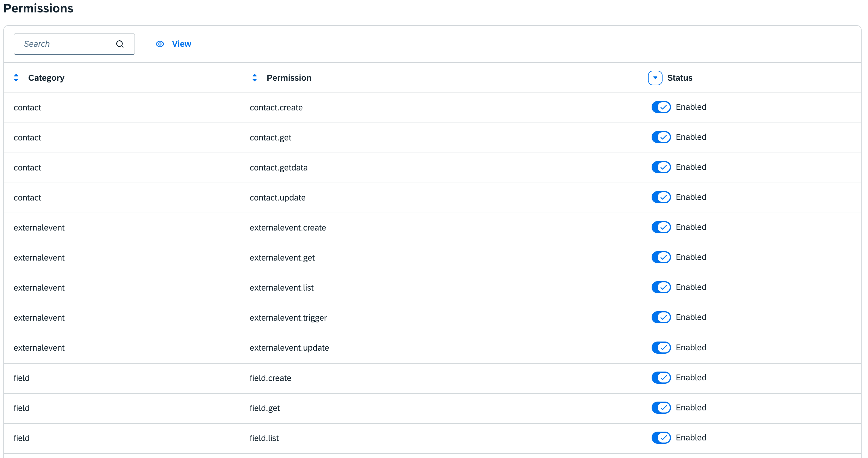Screen dimensions: 868x458
Task: Turn off field.get permission
Action: 661,407
